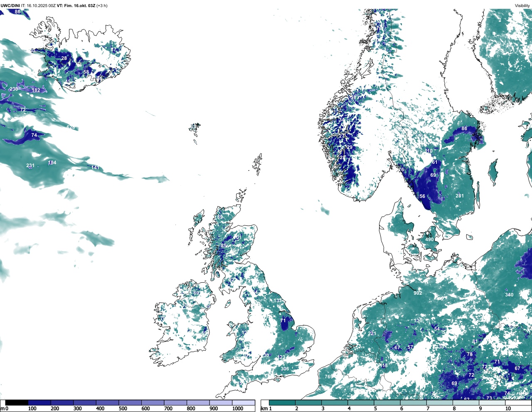Click the '769' value over northern France
The image size is (532, 412).
coord(328,377)
